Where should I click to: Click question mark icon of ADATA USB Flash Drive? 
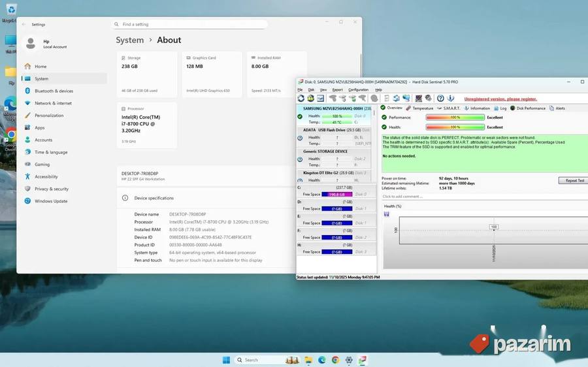pyautogui.click(x=300, y=138)
